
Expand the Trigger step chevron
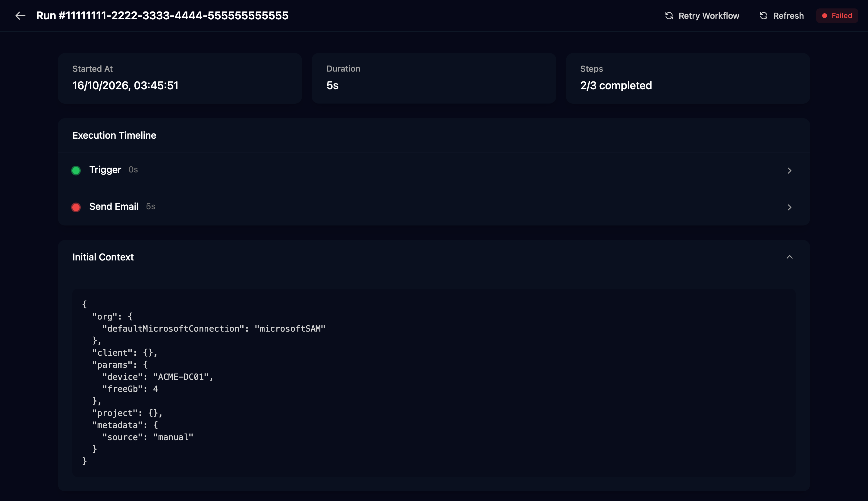coord(789,171)
